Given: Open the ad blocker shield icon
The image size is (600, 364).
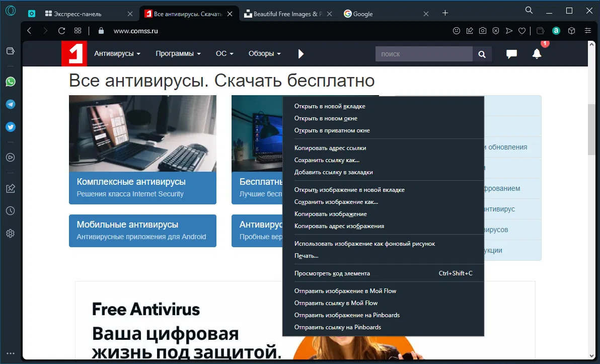Looking at the screenshot, I should click(x=495, y=31).
